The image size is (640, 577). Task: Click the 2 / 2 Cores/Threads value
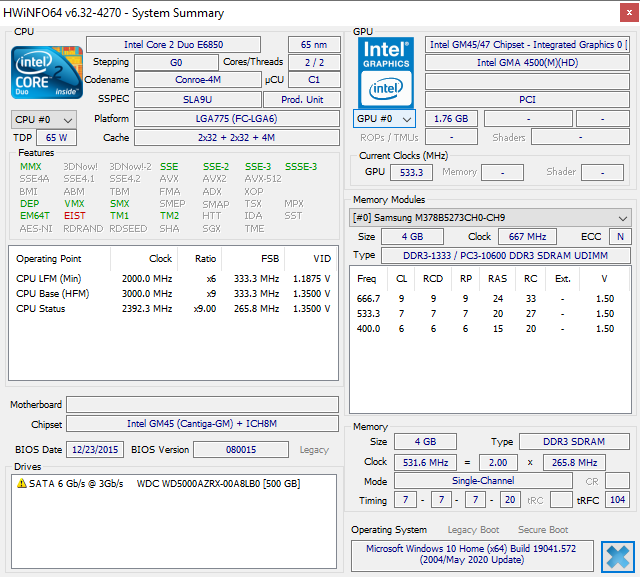314,62
